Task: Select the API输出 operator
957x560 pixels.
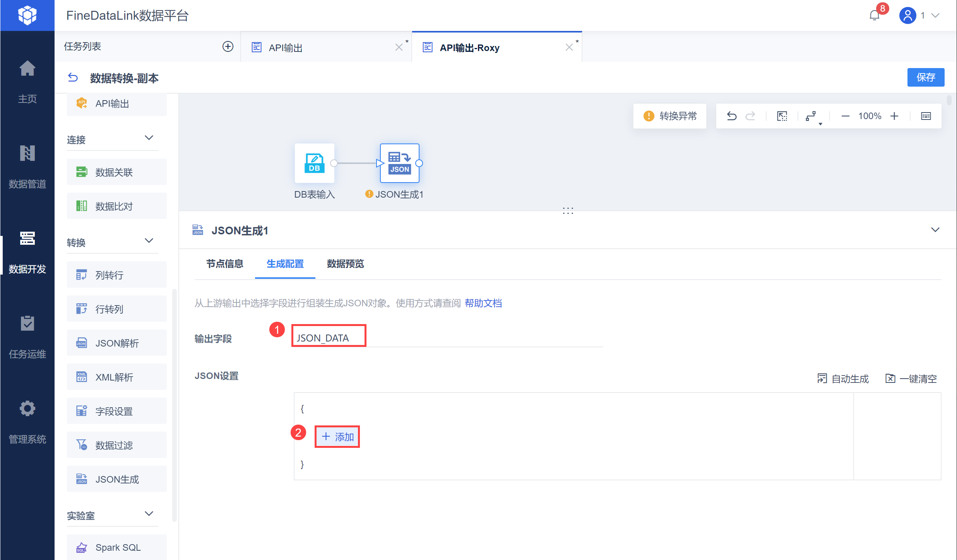Action: [116, 104]
